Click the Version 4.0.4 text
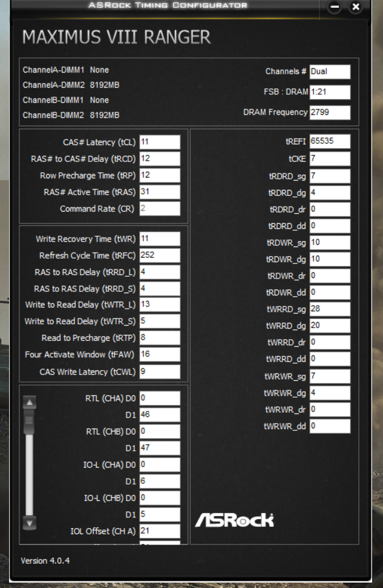 tap(45, 561)
